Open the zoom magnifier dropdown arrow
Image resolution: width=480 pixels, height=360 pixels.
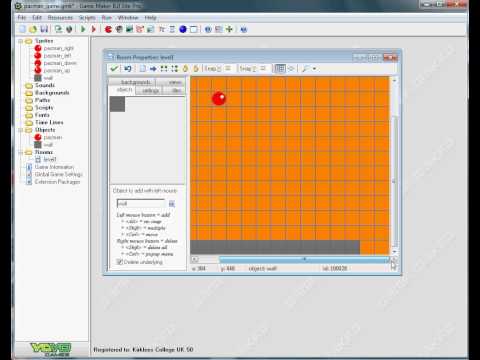314,69
